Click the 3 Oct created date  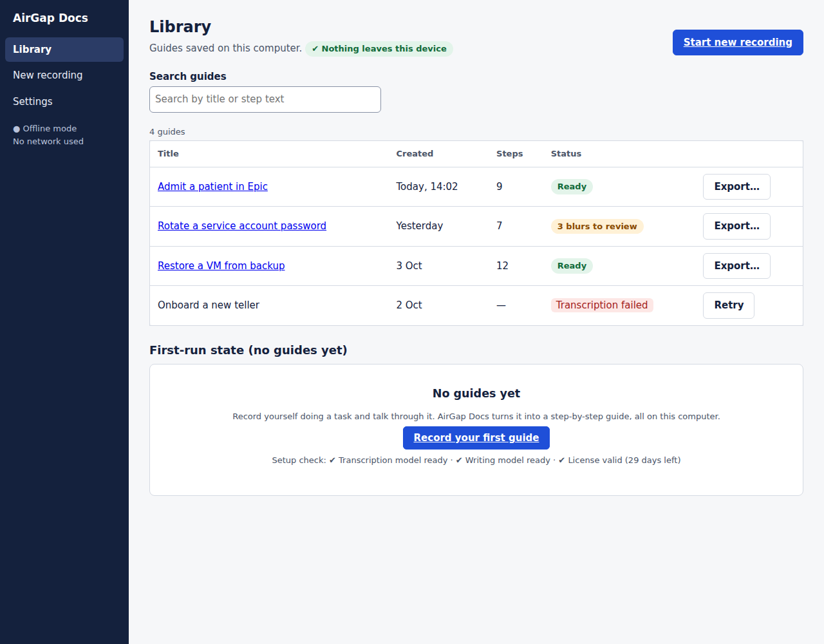coord(409,266)
